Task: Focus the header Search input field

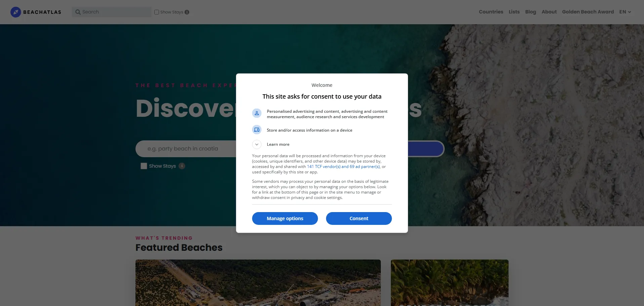Action: [112, 12]
